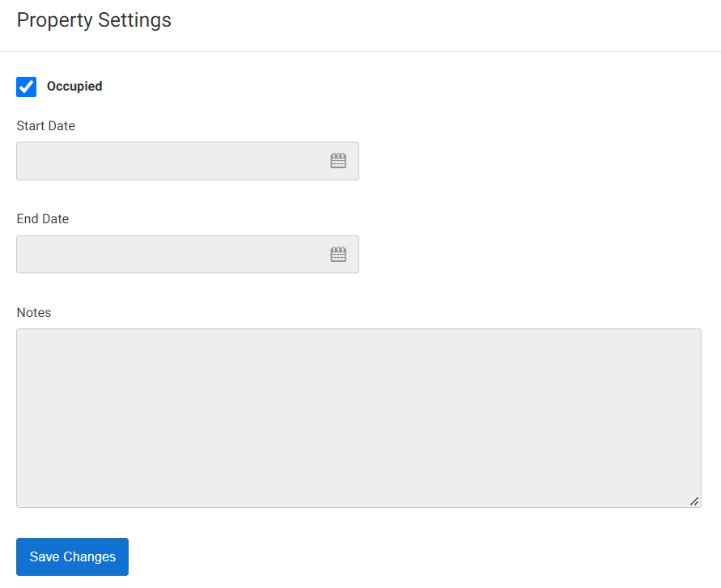Select the Occupied label text
Image resolution: width=721 pixels, height=588 pixels.
pos(74,87)
